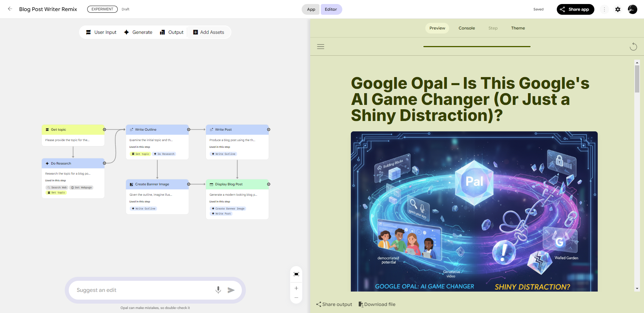Click the Display Blog Post node icon
644x313 pixels.
pos(211,184)
